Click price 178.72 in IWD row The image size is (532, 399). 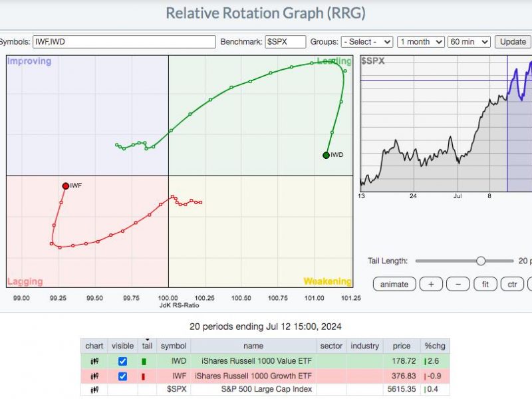coord(404,361)
